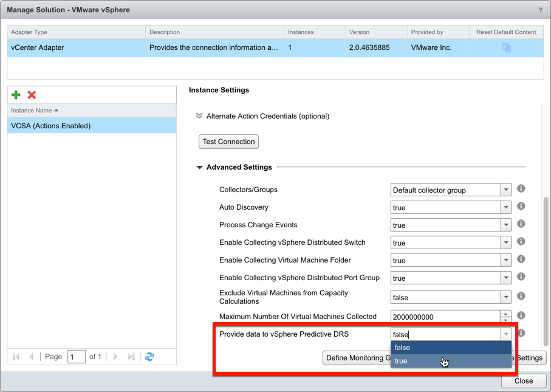The height and width of the screenshot is (392, 551).
Task: View info for Process Change Events setting
Action: point(521,224)
